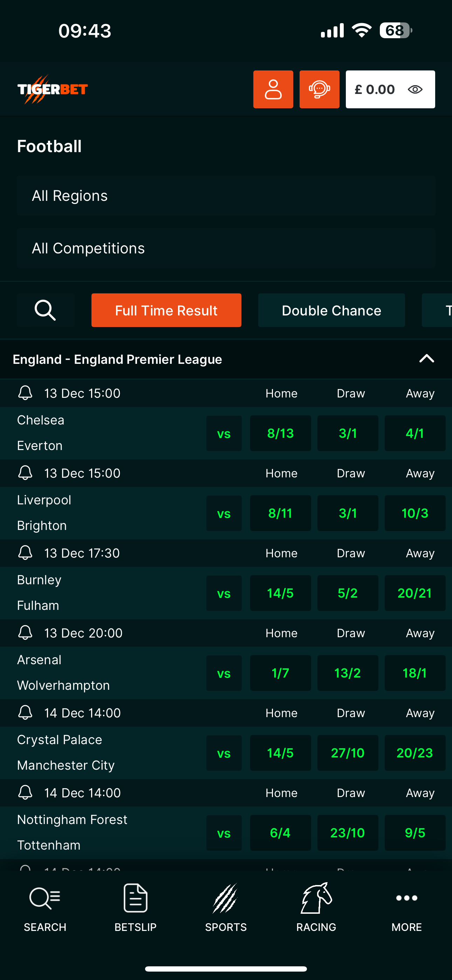Viewport: 452px width, 980px height.
Task: Bet on Chelsea home odds 8/13
Action: pos(280,433)
